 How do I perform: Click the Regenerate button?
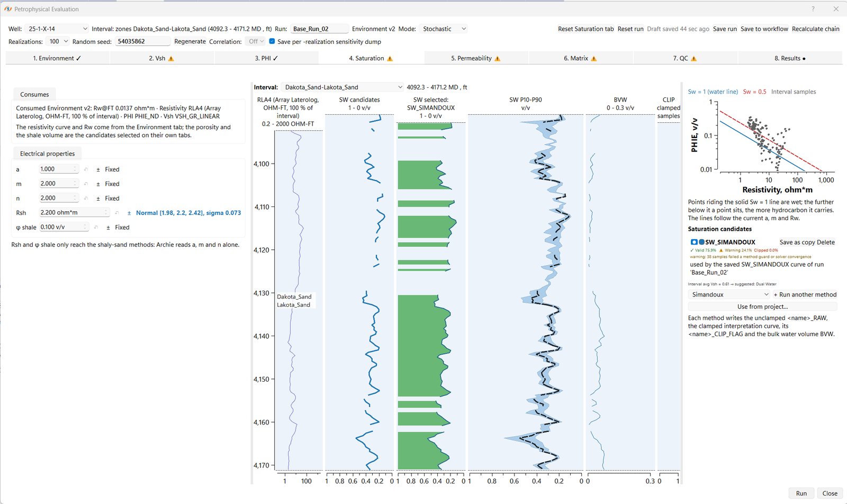(x=190, y=41)
